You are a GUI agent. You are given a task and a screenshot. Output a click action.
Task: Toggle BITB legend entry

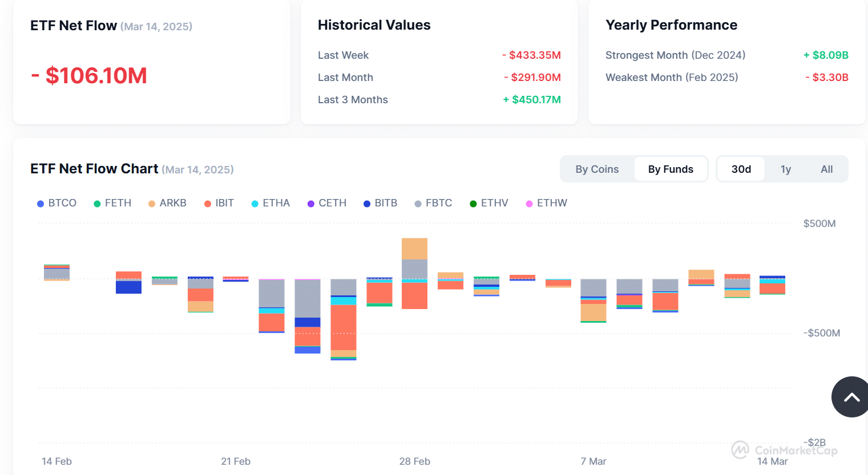tap(380, 203)
